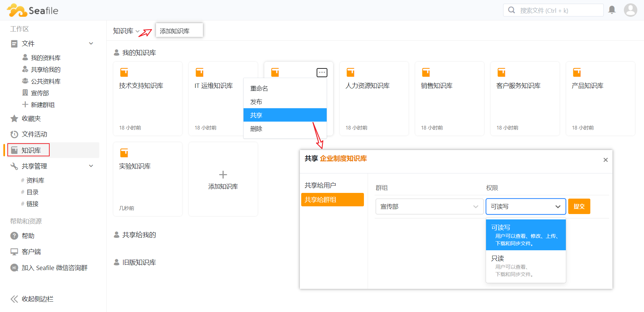The image size is (644, 312).
Task: Open 技术支持知识库 book icon
Action: point(124,72)
